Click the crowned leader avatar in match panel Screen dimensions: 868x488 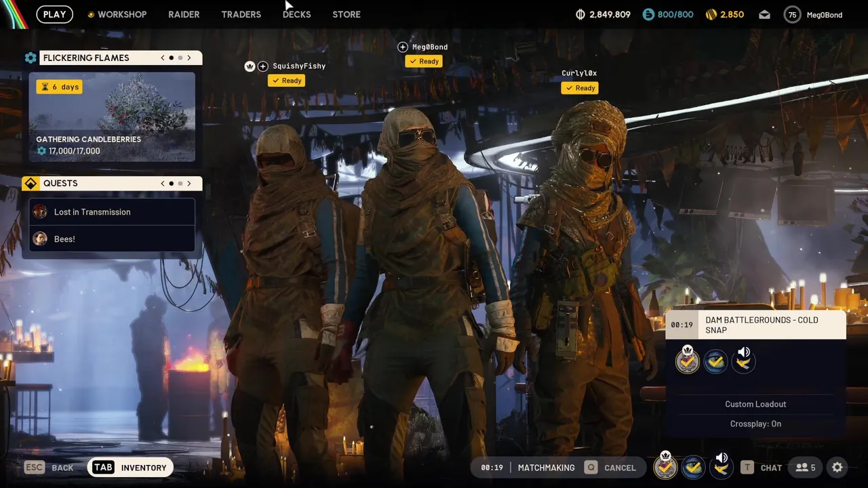(688, 361)
